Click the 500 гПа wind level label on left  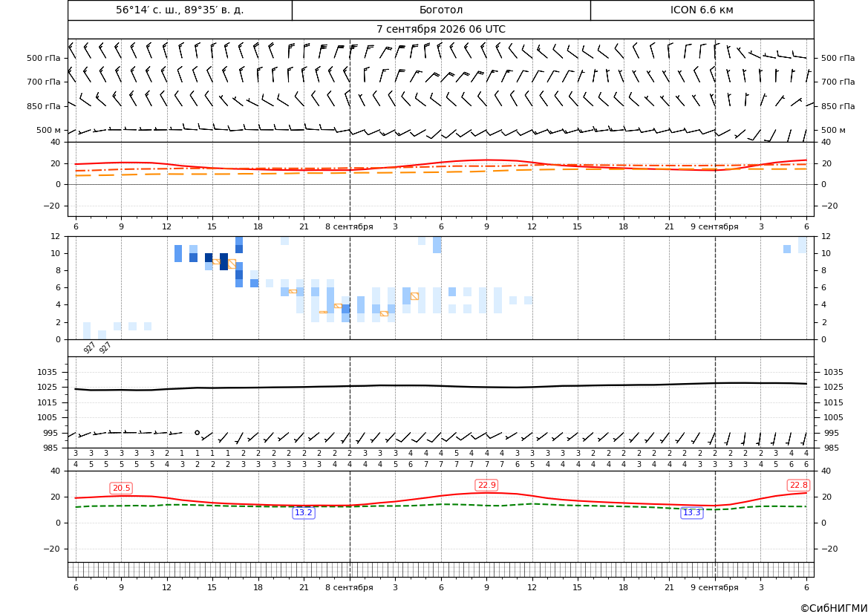click(x=44, y=58)
